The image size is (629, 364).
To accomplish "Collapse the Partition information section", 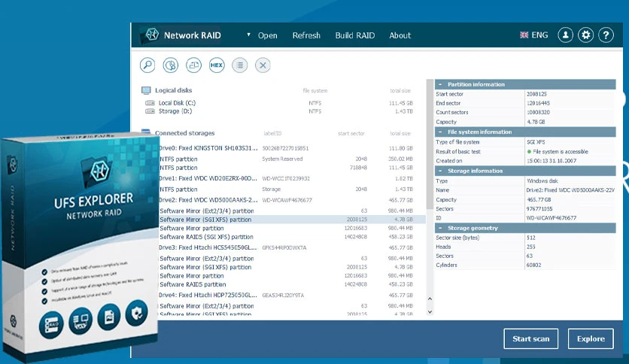I will point(440,84).
